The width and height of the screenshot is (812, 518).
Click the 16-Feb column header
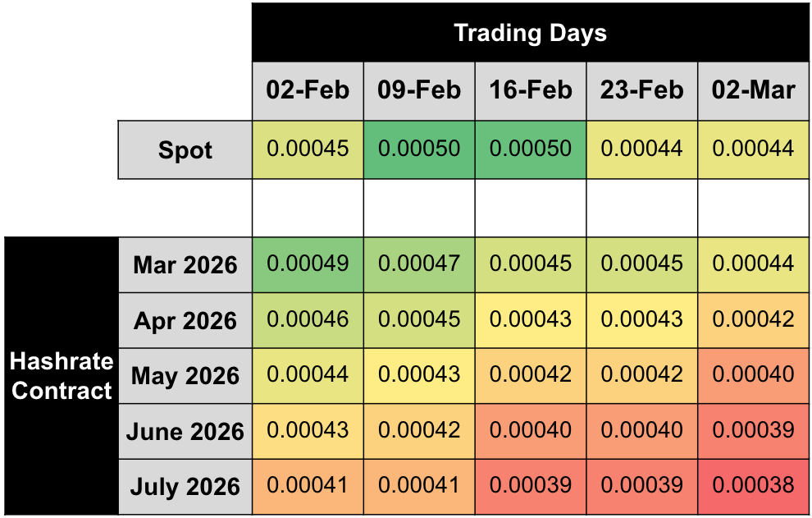tap(531, 90)
